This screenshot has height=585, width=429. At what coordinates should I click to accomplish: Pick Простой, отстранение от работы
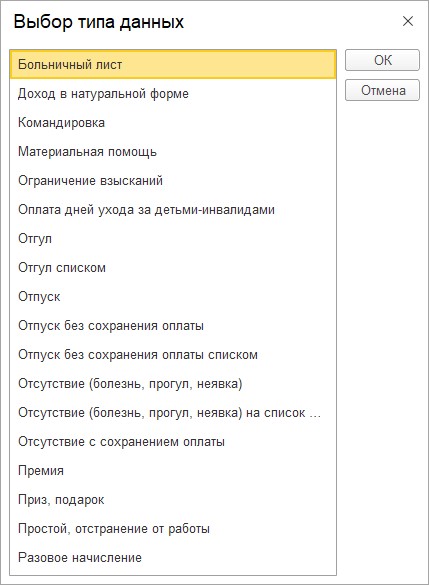173,529
